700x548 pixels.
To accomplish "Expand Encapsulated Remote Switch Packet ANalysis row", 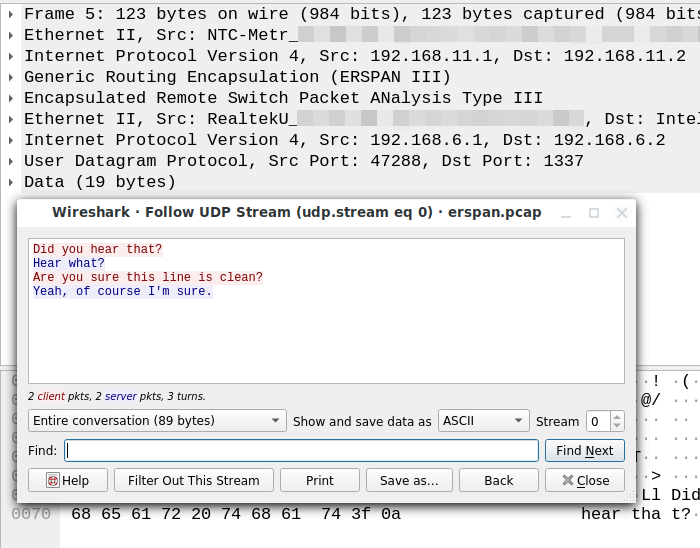I will point(11,98).
